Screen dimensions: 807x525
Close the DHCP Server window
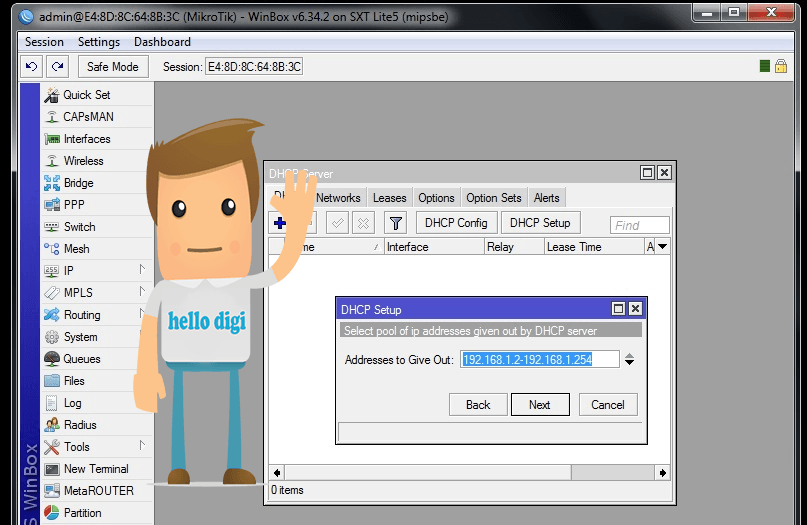(664, 173)
